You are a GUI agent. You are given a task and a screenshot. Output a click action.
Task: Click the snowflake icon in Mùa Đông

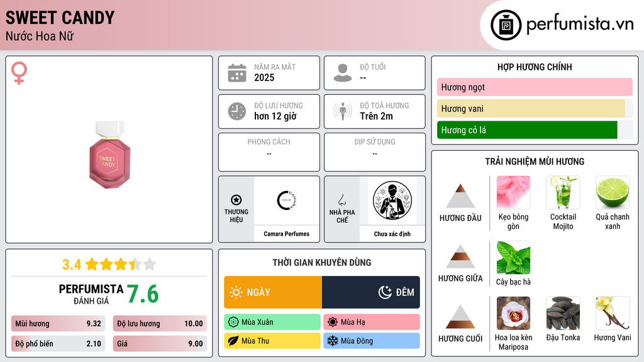point(333,341)
